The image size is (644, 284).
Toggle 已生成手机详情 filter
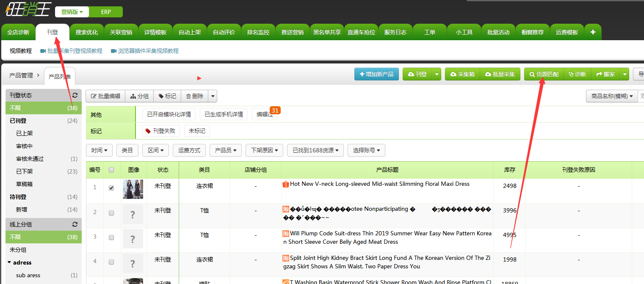click(x=224, y=114)
